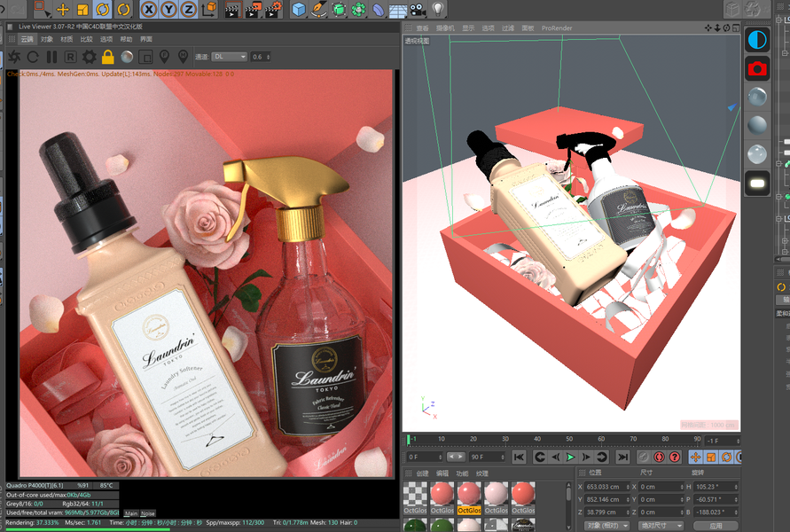Screen dimensions: 790x532
Task: Switch to the Noise render tab
Action: point(147,513)
